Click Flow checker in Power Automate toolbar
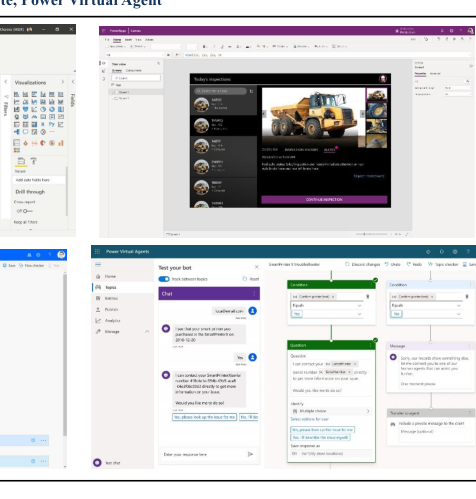Image resolution: width=476 pixels, height=499 pixels. tap(32, 265)
